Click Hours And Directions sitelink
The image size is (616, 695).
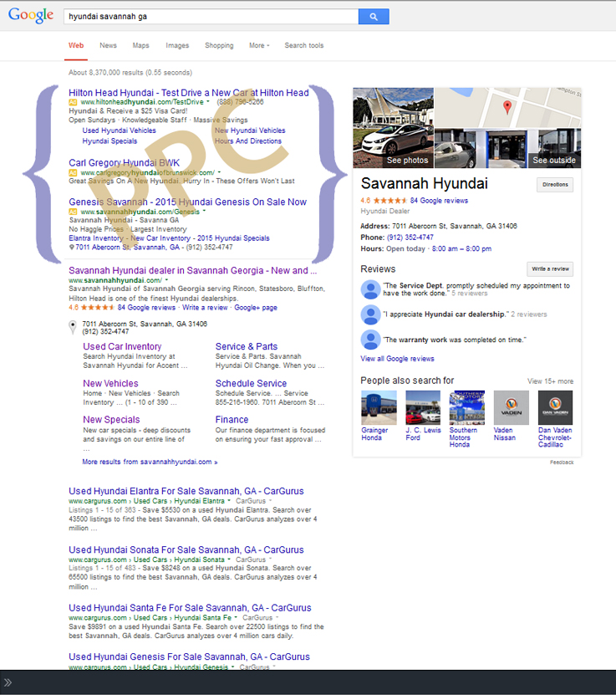tap(248, 141)
